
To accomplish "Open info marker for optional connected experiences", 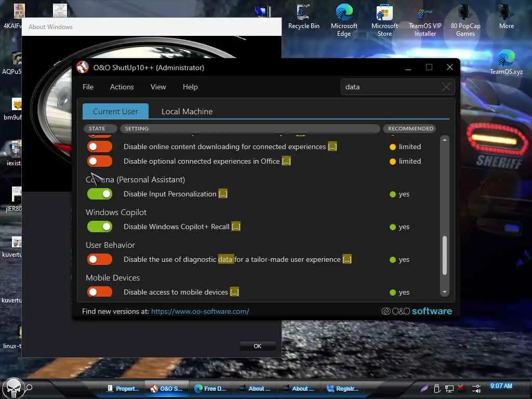I will point(286,161).
